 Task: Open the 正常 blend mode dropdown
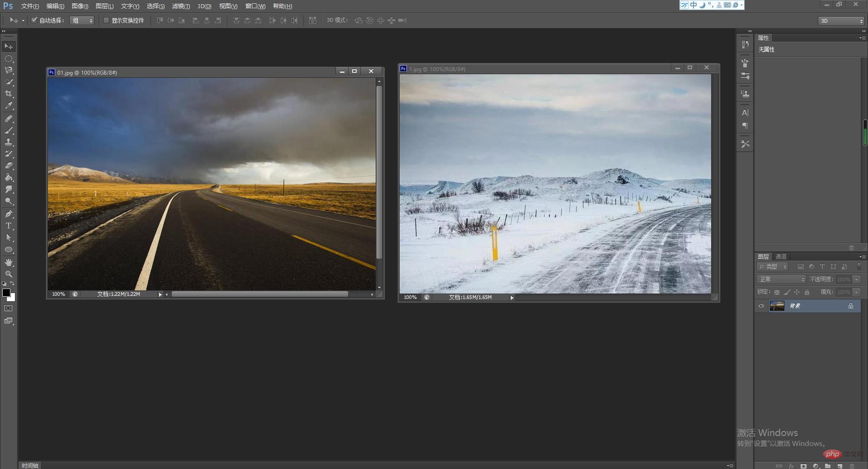[782, 280]
